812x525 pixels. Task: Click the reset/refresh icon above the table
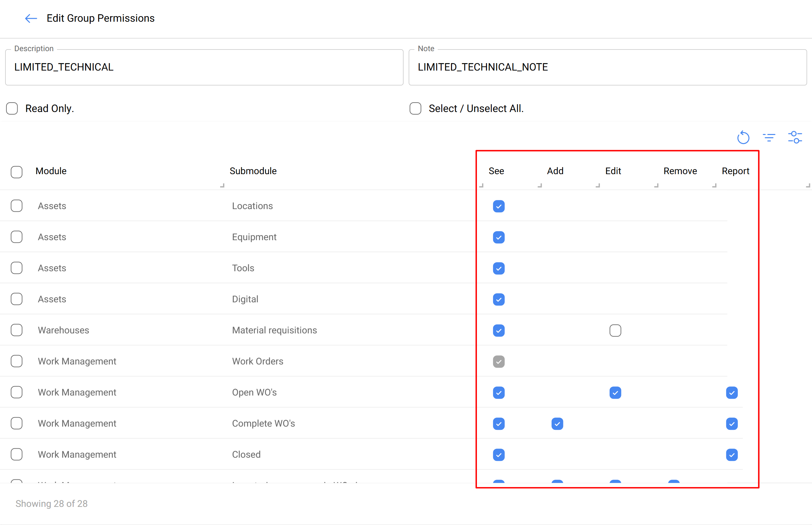pyautogui.click(x=743, y=137)
